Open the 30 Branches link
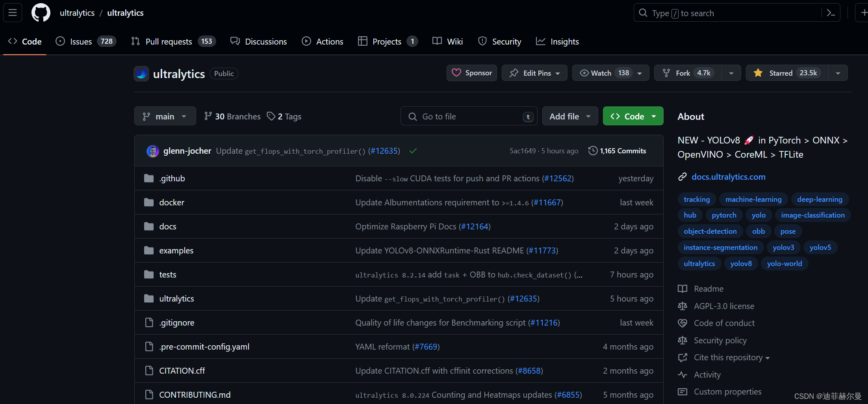This screenshot has height=404, width=868. click(x=232, y=116)
